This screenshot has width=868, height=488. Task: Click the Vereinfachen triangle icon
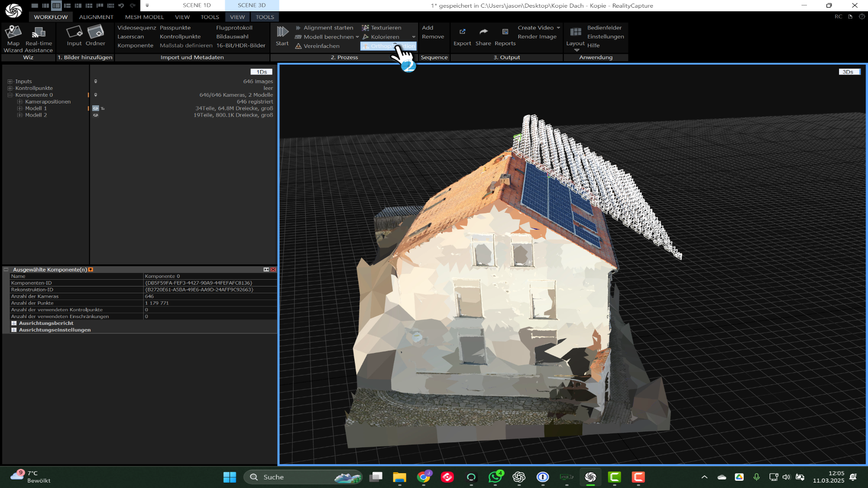click(x=298, y=46)
